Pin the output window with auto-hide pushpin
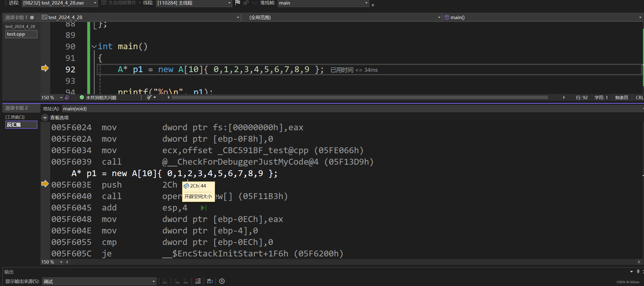This screenshot has width=644, height=286. 638,272
